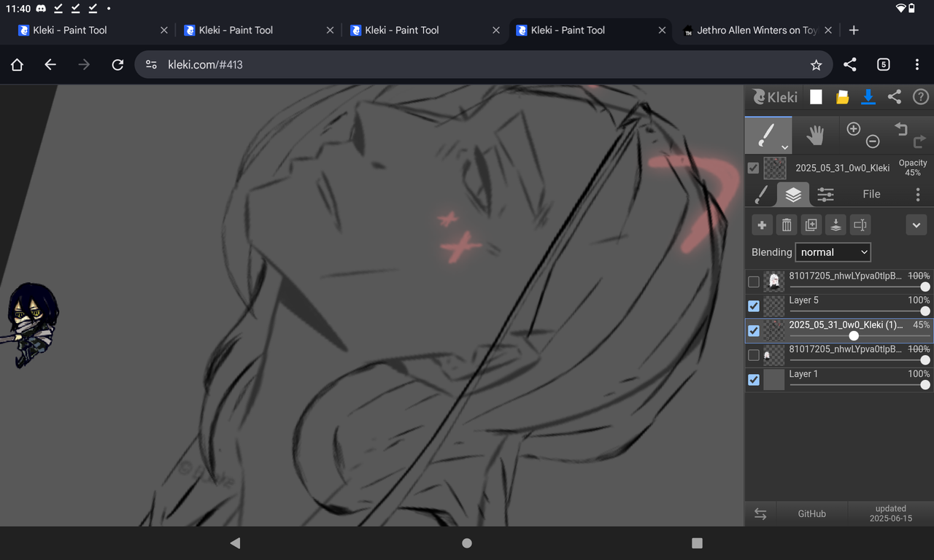Screen dimensions: 934x560
Task: Hide the Layer 5 layer
Action: click(753, 306)
